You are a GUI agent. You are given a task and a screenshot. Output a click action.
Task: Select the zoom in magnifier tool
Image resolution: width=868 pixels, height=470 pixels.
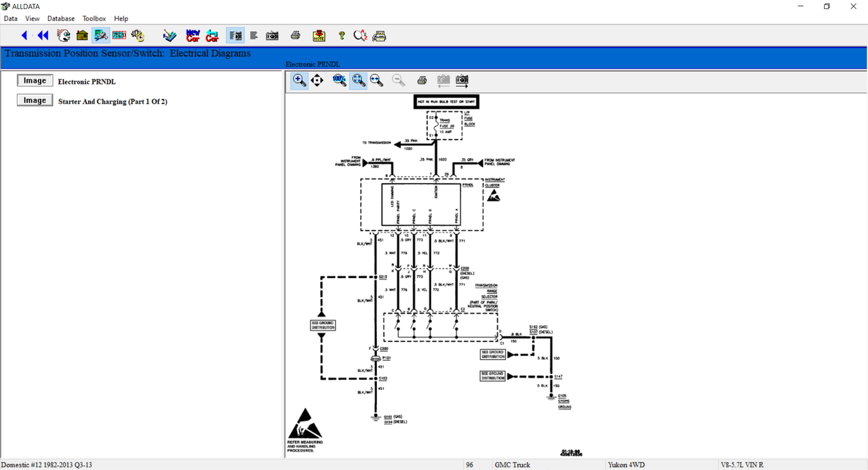[299, 81]
